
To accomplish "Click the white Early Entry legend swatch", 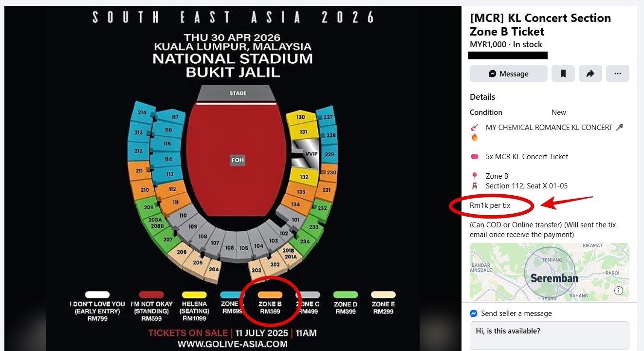I will [x=97, y=295].
